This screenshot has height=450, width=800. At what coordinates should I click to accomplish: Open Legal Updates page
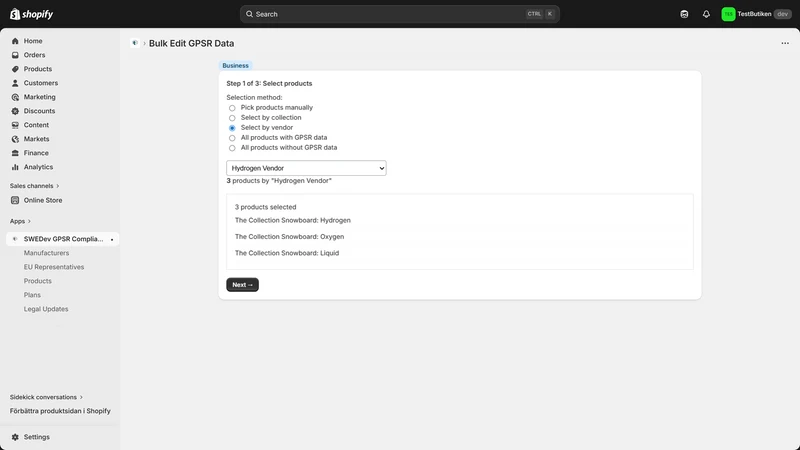(x=46, y=309)
